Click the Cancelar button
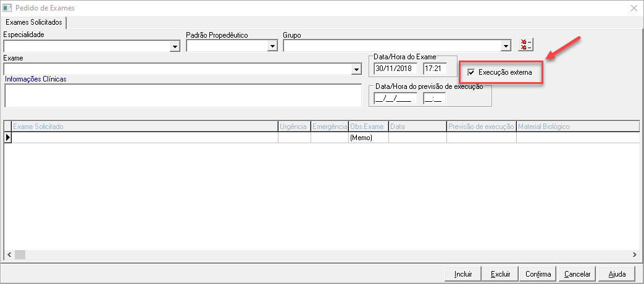The image size is (644, 284). (x=577, y=274)
